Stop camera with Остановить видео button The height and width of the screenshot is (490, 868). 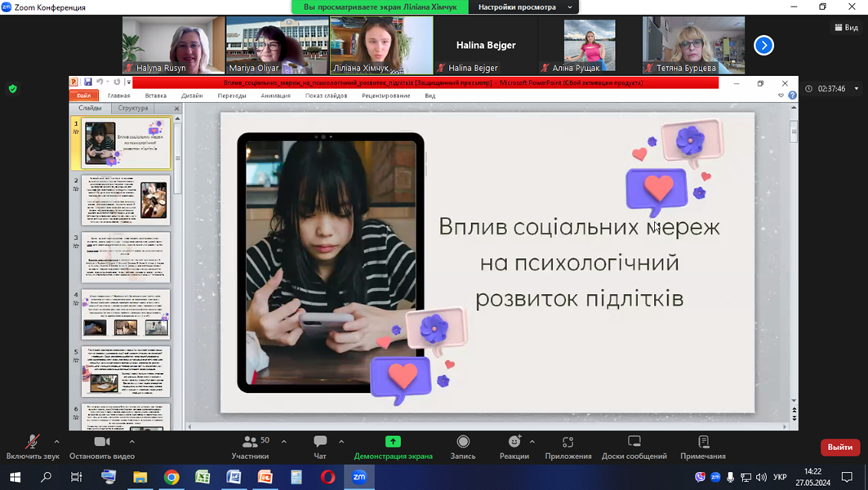click(x=102, y=442)
